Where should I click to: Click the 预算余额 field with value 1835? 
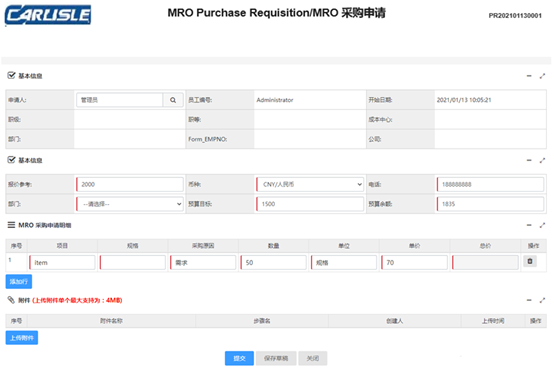coord(490,204)
